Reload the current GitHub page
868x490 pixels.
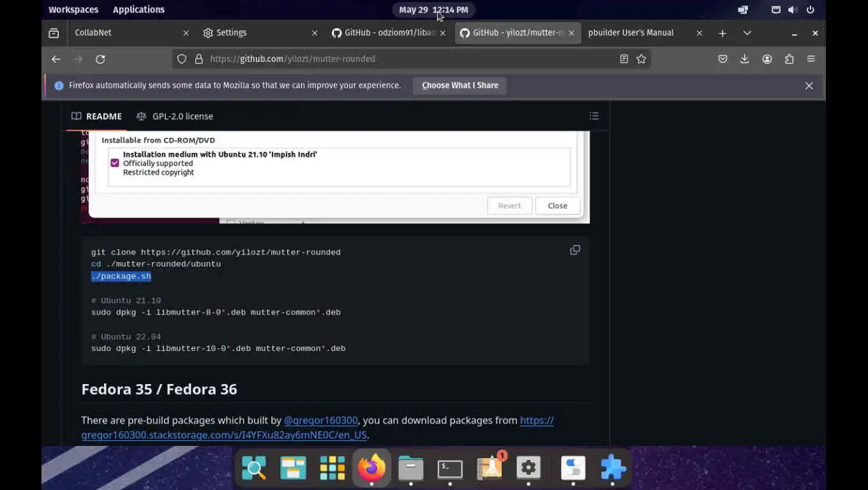[100, 59]
